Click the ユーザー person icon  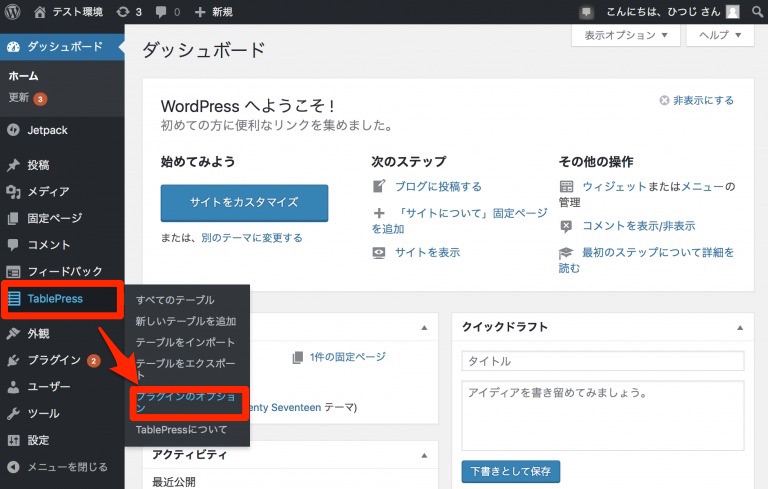click(14, 387)
